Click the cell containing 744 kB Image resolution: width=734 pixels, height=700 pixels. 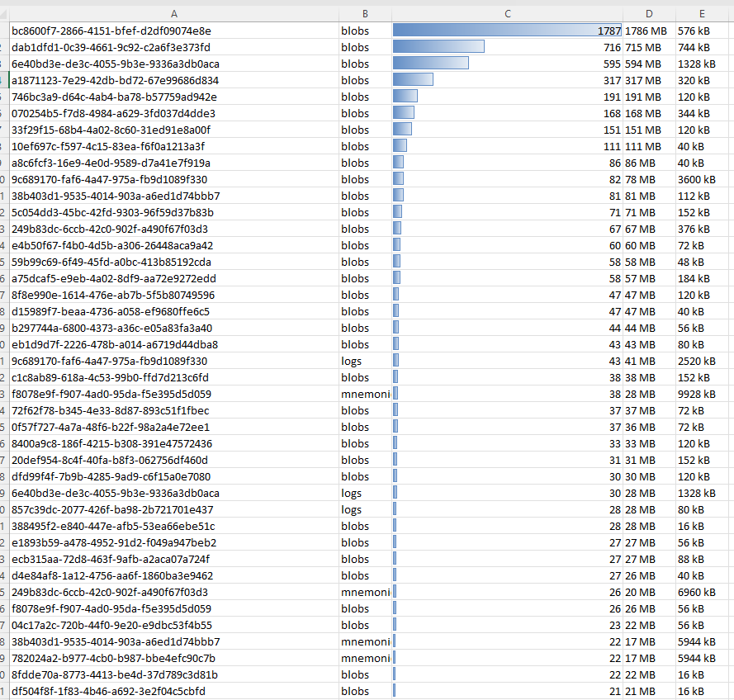pyautogui.click(x=702, y=47)
